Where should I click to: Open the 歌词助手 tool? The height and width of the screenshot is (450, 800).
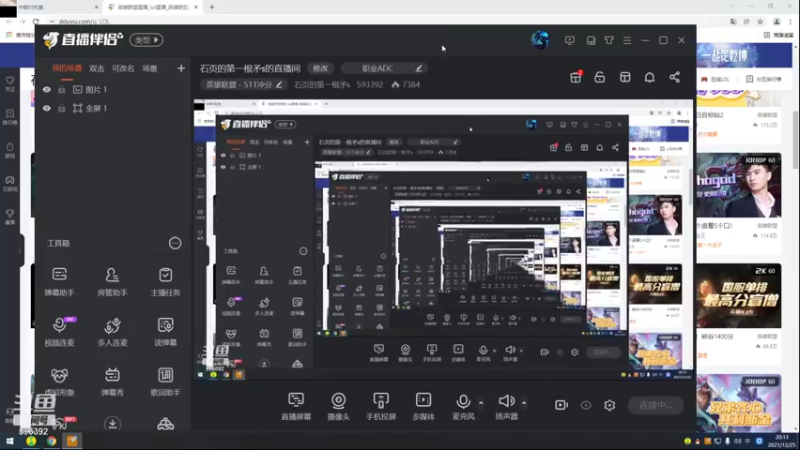(x=165, y=381)
